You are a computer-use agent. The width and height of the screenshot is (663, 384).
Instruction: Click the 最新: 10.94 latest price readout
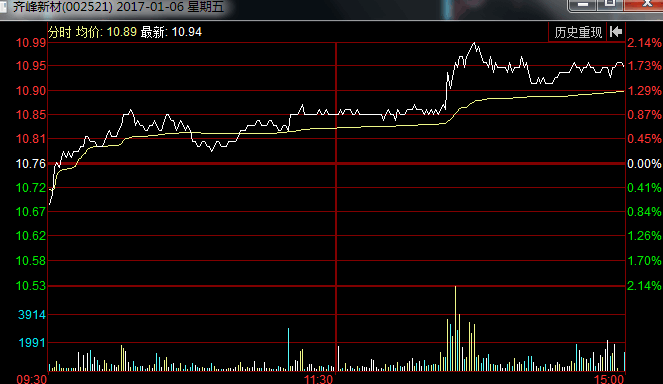[171, 32]
